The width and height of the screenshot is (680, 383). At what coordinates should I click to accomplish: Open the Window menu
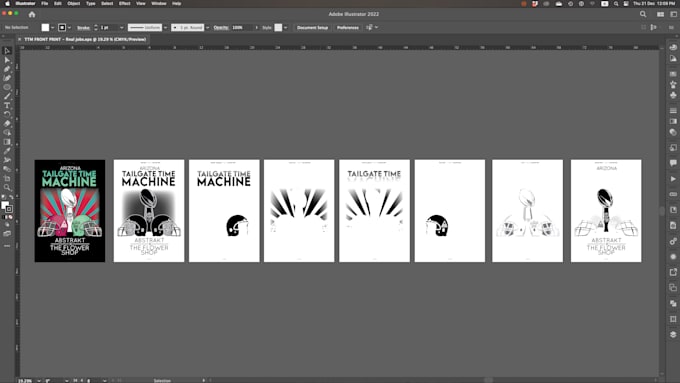(159, 3)
